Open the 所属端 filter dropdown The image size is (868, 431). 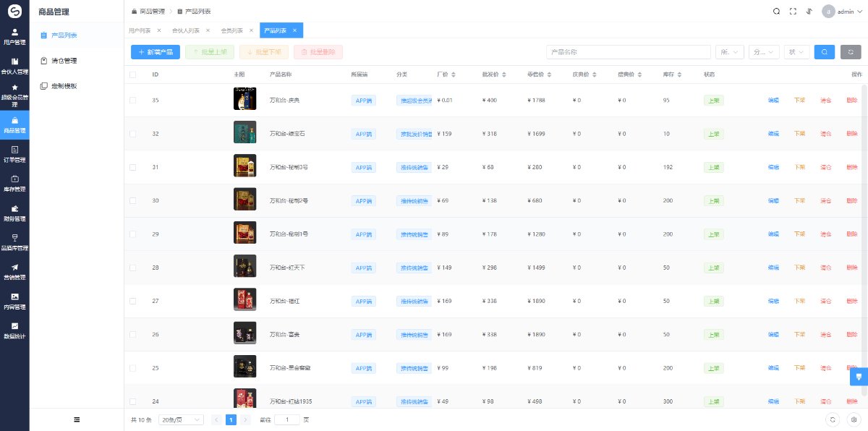pos(729,52)
